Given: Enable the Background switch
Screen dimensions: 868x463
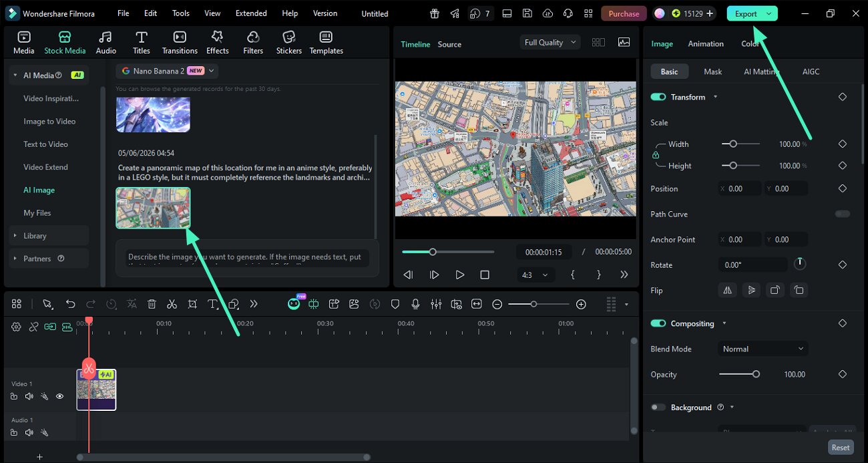Looking at the screenshot, I should [x=658, y=408].
